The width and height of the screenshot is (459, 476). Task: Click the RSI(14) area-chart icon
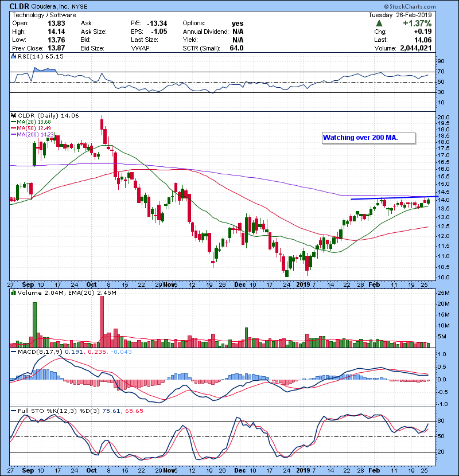point(13,57)
